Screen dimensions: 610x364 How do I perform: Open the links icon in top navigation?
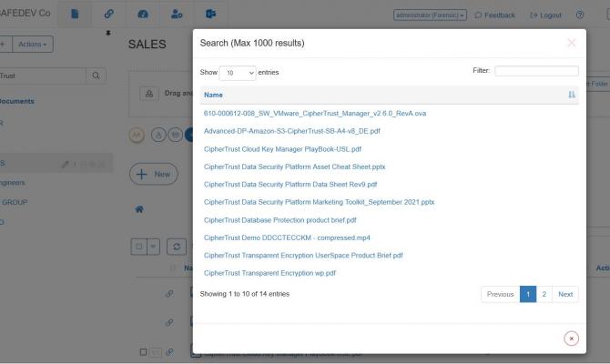[108, 15]
